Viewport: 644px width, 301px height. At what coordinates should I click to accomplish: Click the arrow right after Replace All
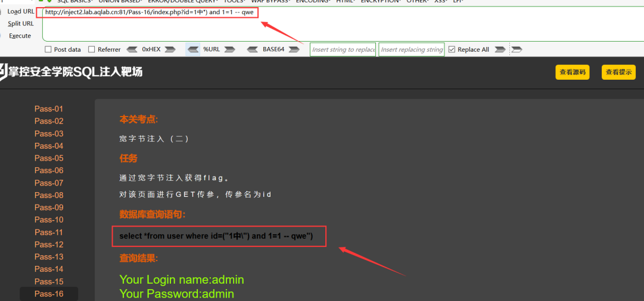click(500, 49)
